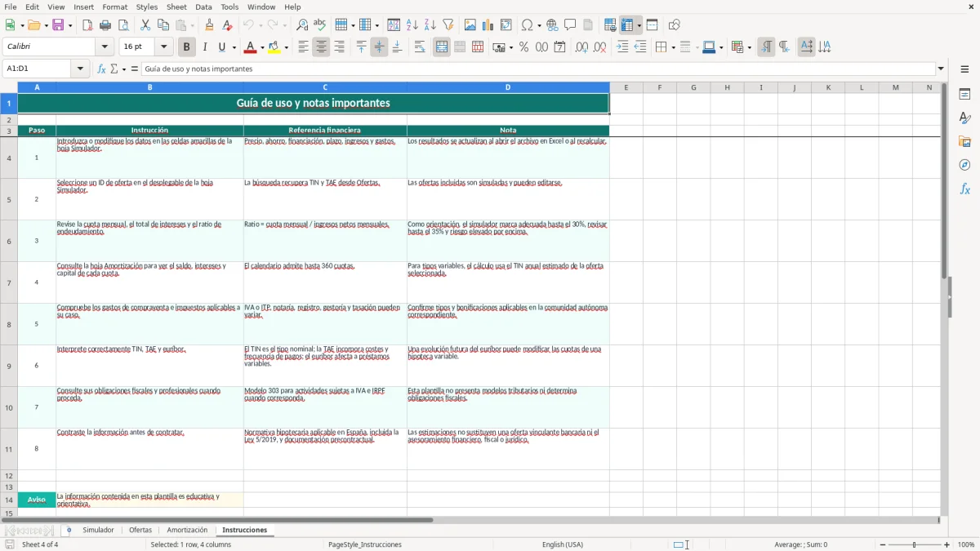980x551 pixels.
Task: Click the Clone Formatting paintbrush
Action: click(x=209, y=25)
